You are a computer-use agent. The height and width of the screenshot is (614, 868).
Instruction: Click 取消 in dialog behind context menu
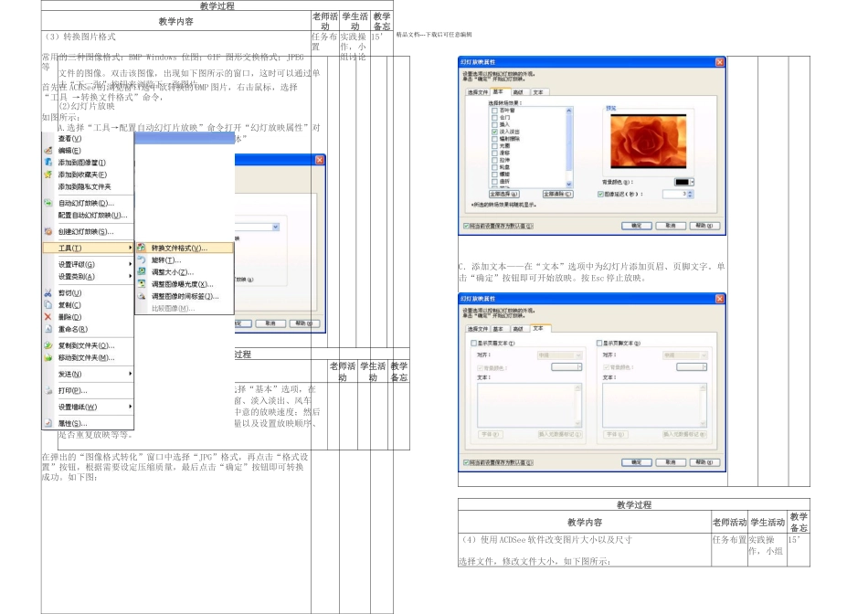pyautogui.click(x=270, y=323)
